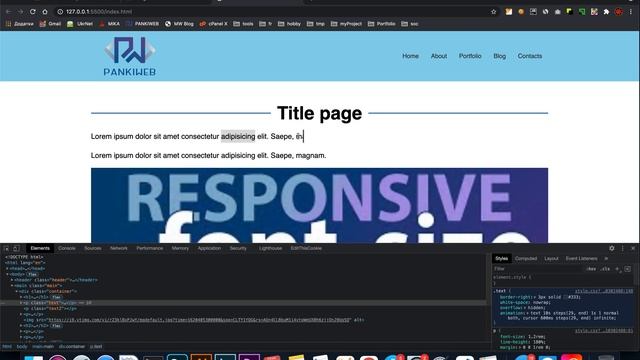640x360 pixels.
Task: Open DevTools settings gear
Action: pos(611,248)
